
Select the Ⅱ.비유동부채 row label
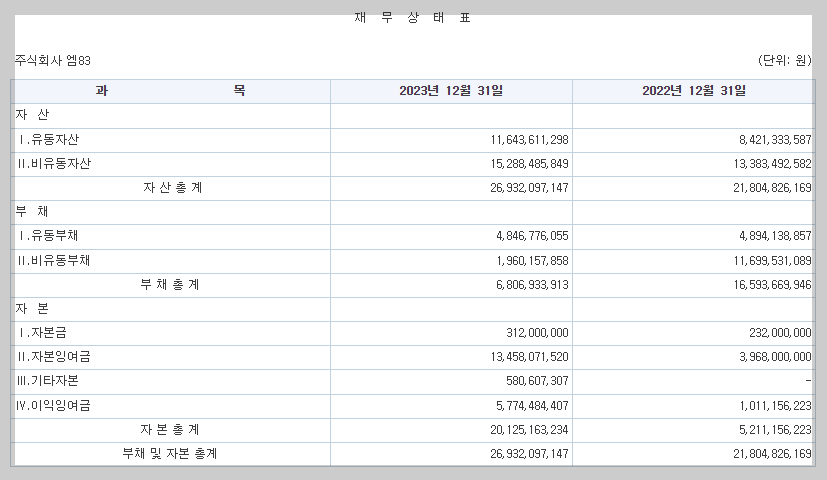click(54, 260)
